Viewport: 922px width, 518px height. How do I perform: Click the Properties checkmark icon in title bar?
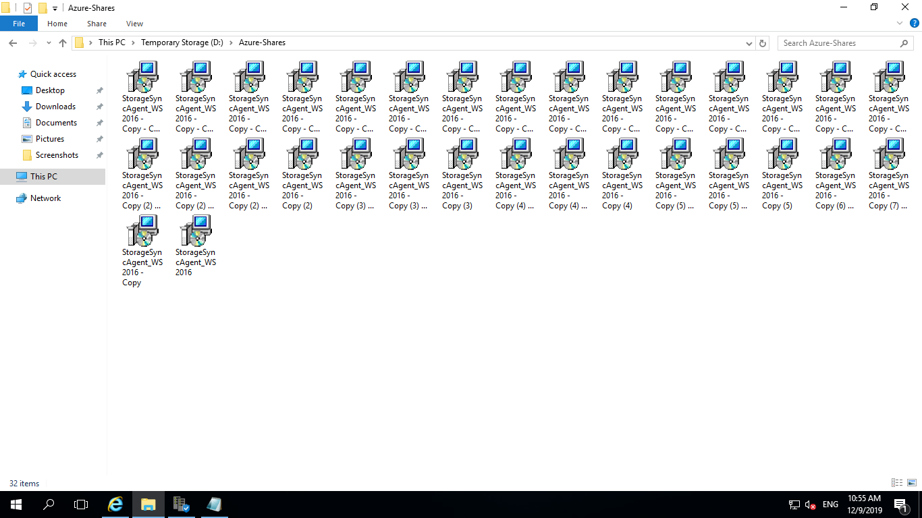(28, 8)
